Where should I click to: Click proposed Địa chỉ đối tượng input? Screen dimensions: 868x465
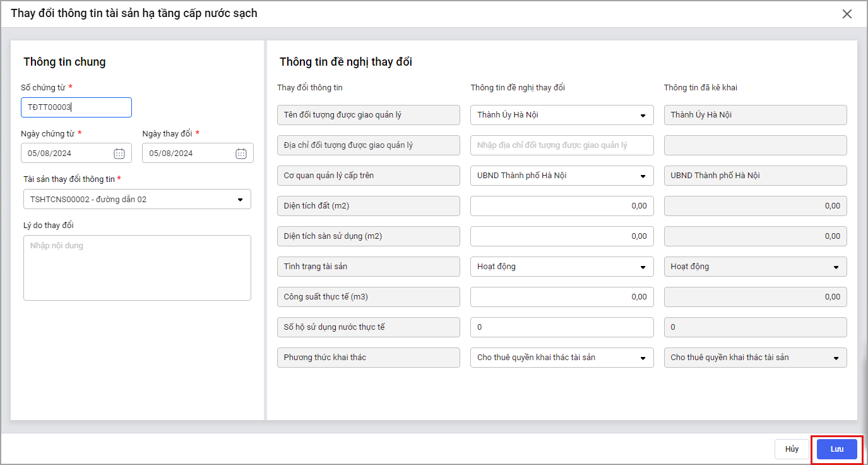click(x=561, y=145)
